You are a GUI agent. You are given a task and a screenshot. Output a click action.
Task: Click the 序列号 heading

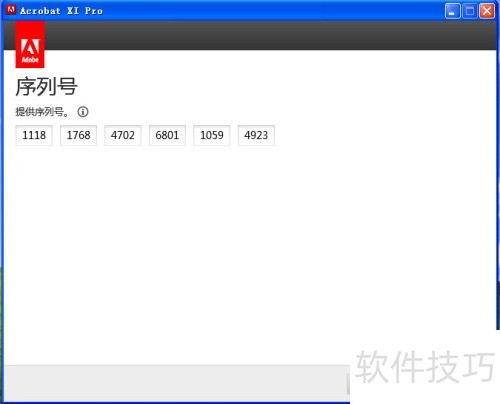[46, 87]
